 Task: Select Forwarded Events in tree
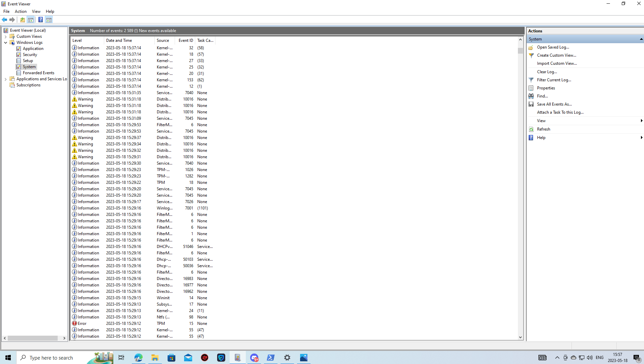[38, 73]
